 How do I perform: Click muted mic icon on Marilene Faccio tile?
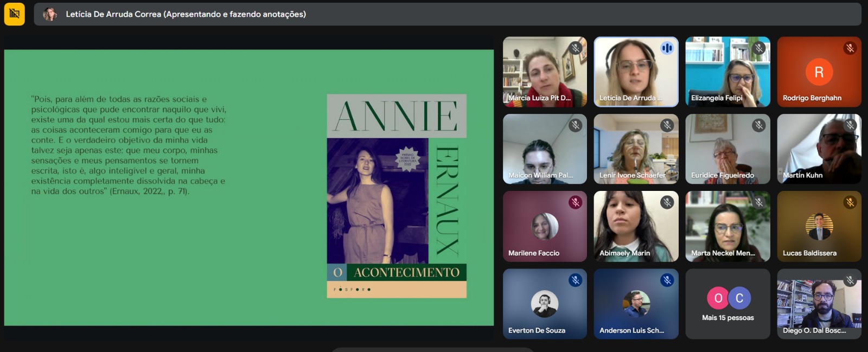click(576, 202)
